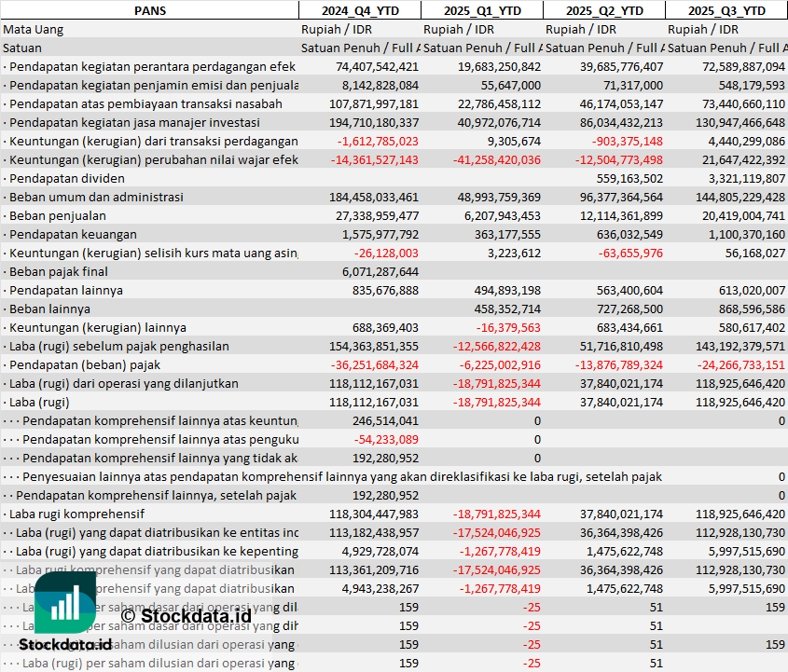This screenshot has width=788, height=672.
Task: Select the PANS header cell
Action: point(149,10)
